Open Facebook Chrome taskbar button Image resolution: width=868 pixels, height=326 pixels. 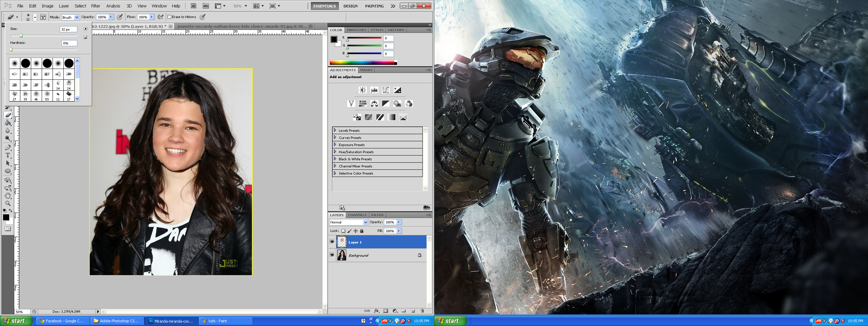pos(63,321)
